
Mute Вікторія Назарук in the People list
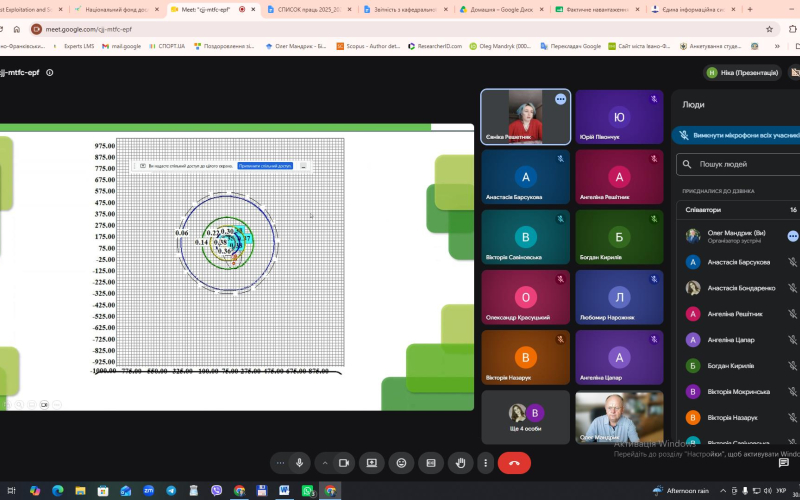pyautogui.click(x=792, y=418)
